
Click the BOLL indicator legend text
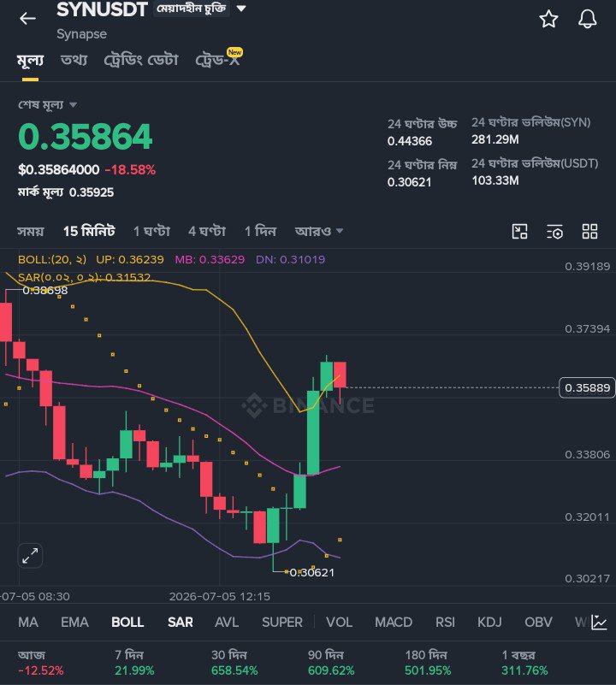click(171, 259)
